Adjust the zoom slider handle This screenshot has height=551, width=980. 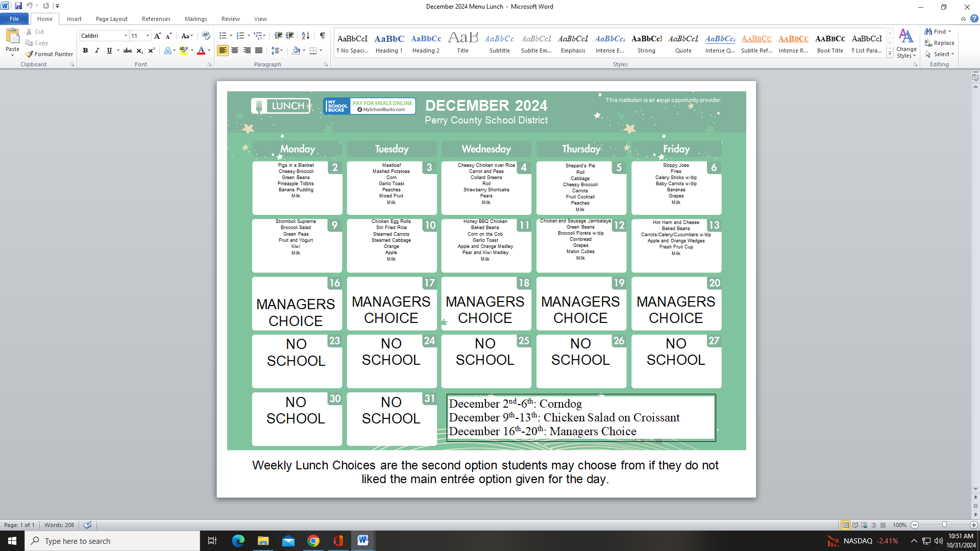(x=944, y=525)
